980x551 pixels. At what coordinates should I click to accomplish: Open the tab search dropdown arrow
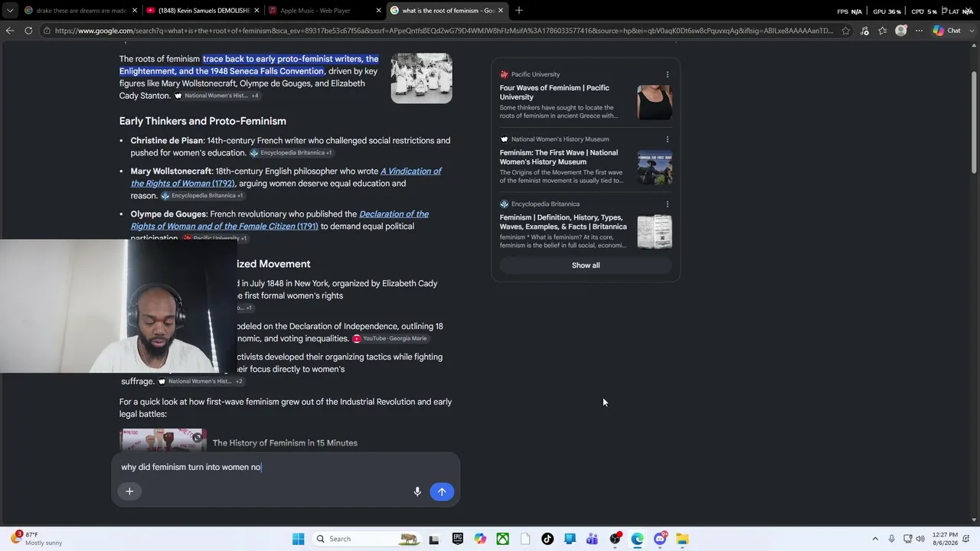(9, 11)
